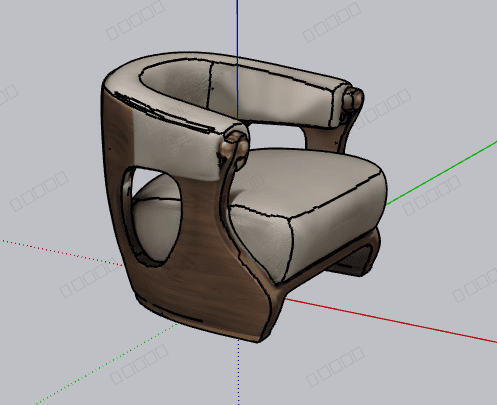Click the solid blue vertical axis line

[237, 59]
